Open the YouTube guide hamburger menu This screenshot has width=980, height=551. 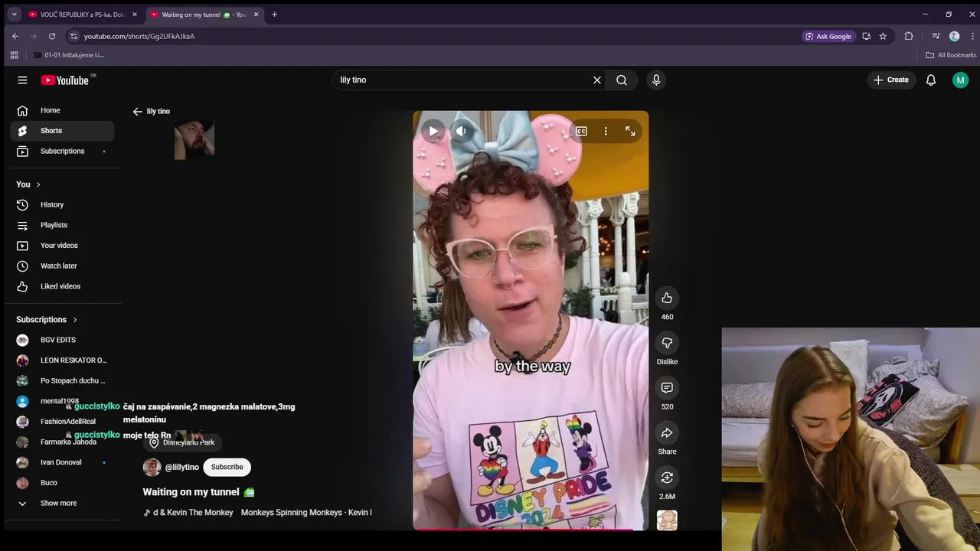22,80
